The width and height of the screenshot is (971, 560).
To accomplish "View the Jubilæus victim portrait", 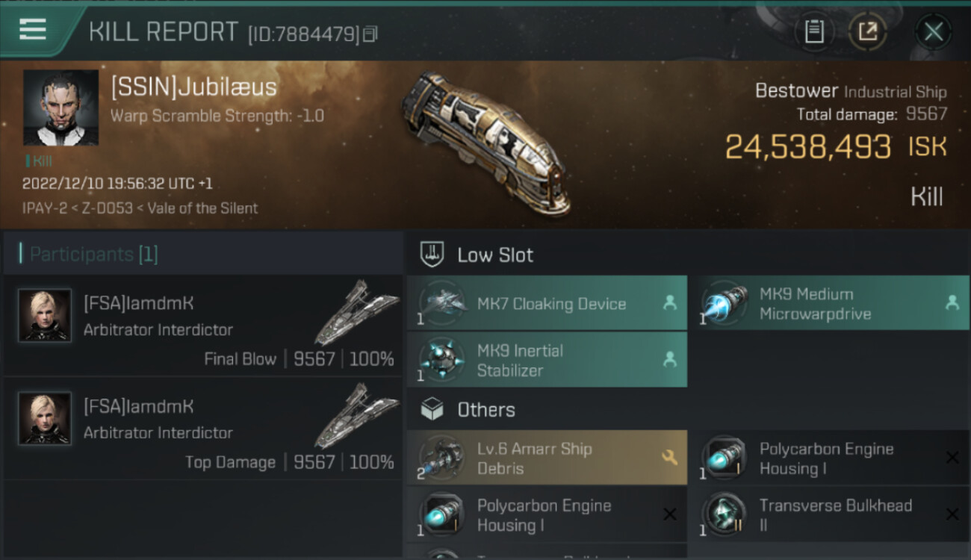I will [x=61, y=108].
